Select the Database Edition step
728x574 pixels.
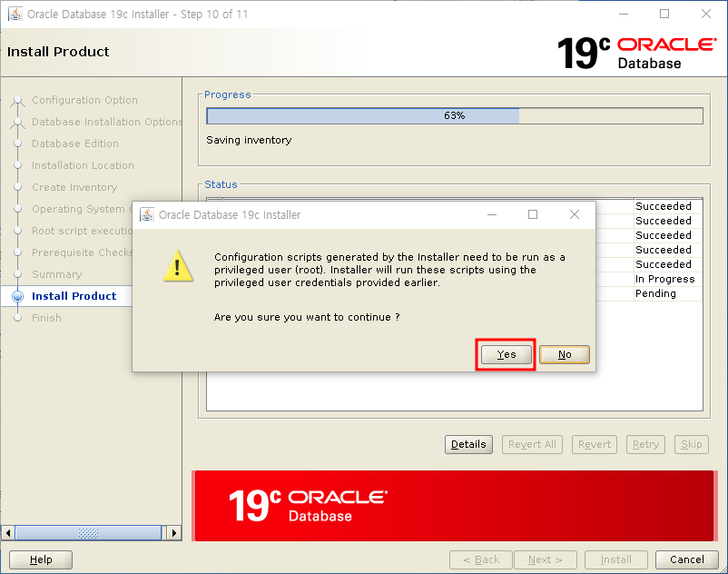pos(75,143)
